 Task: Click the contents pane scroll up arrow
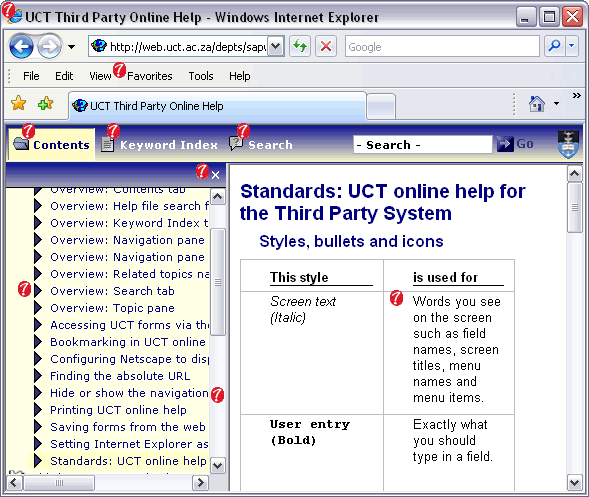218,197
